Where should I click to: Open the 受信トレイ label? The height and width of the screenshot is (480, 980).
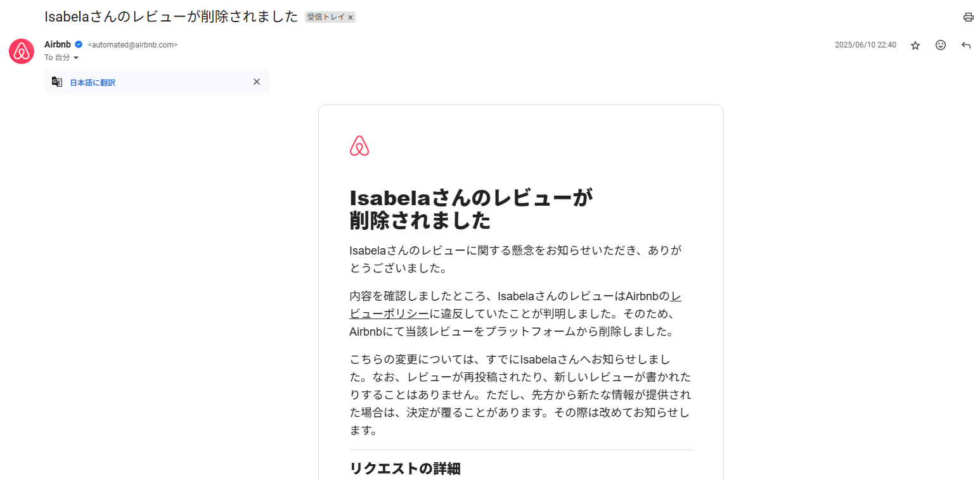click(326, 17)
